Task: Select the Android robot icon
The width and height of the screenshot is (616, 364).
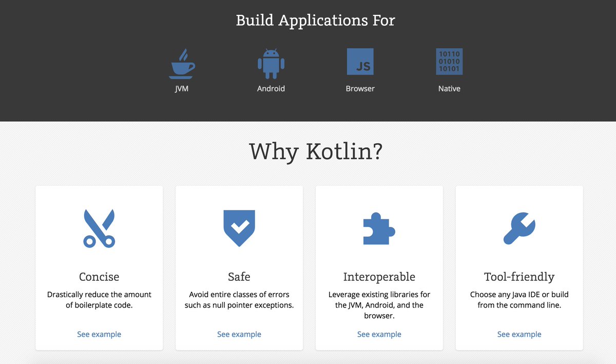Action: 271,61
